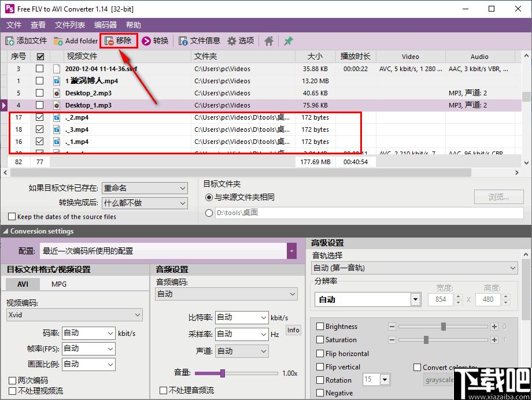
Task: Select the D:\tools\桌面 folder radio button
Action: coord(209,213)
